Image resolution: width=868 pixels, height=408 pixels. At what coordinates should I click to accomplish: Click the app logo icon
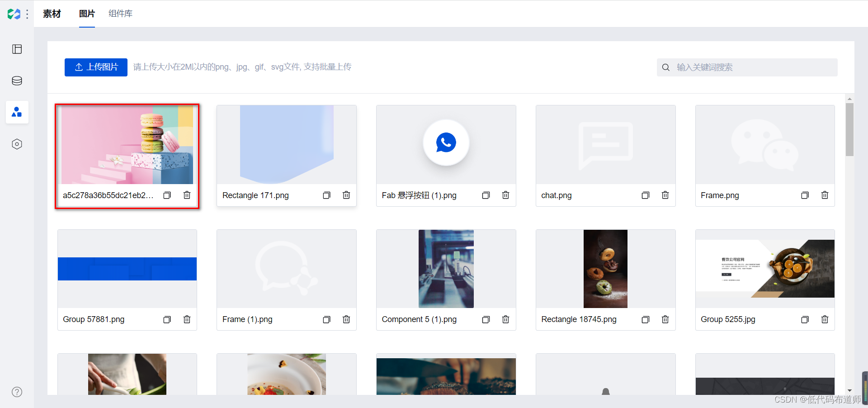coord(14,14)
